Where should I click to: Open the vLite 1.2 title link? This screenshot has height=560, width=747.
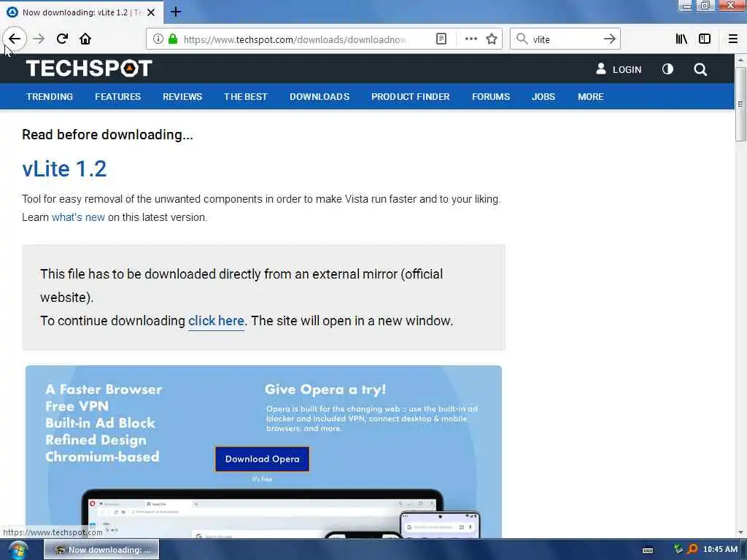(64, 168)
